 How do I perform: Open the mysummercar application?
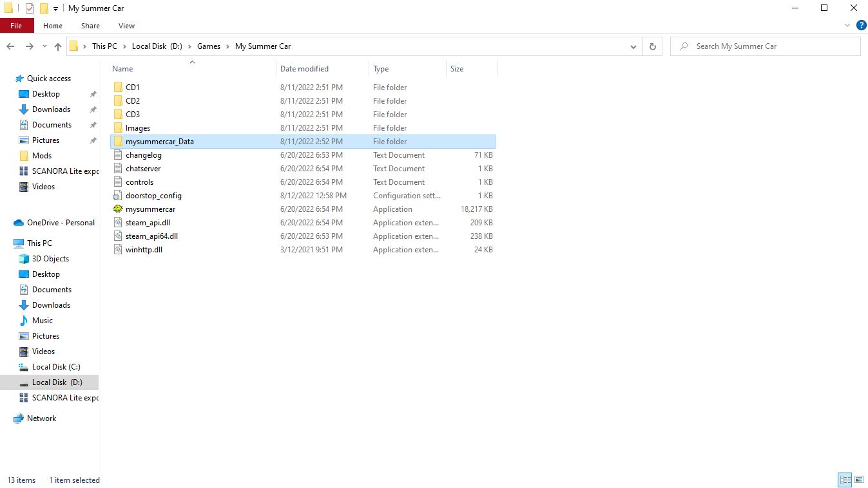(151, 209)
